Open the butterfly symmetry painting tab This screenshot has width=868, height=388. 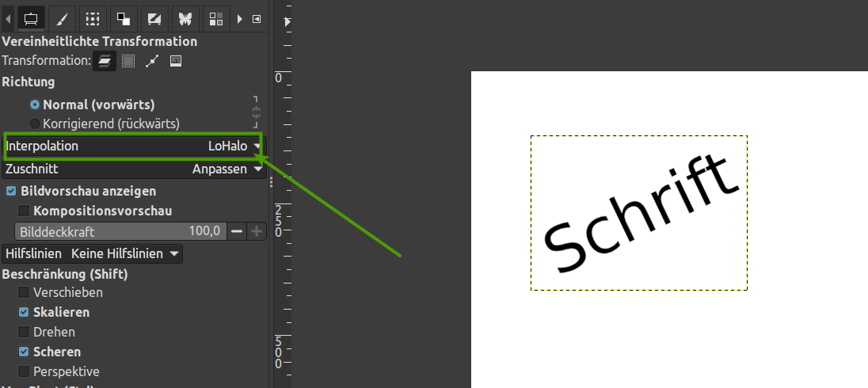tap(185, 19)
